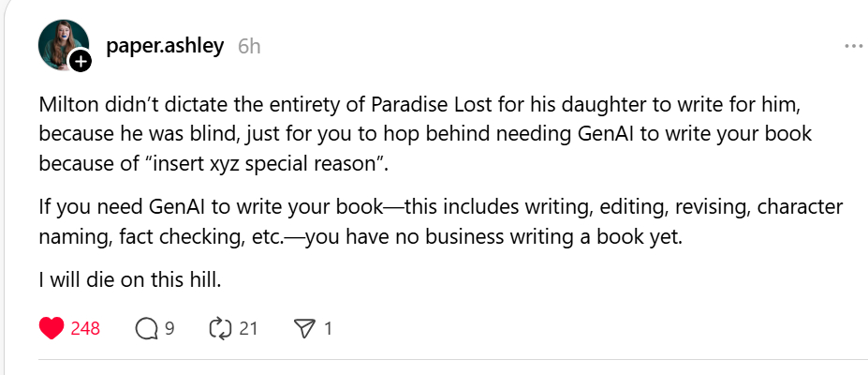This screenshot has width=868, height=375.
Task: Share the post via paper plane icon
Action: [303, 328]
